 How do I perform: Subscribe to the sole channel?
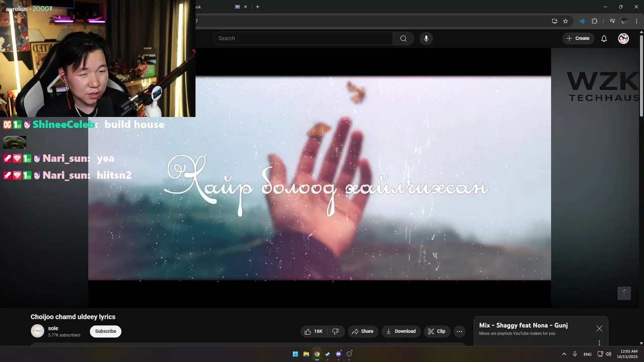pos(106,331)
